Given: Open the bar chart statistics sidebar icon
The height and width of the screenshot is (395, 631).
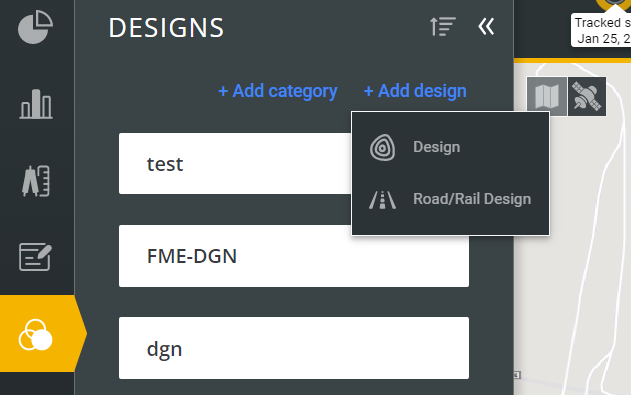Looking at the screenshot, I should tap(36, 104).
